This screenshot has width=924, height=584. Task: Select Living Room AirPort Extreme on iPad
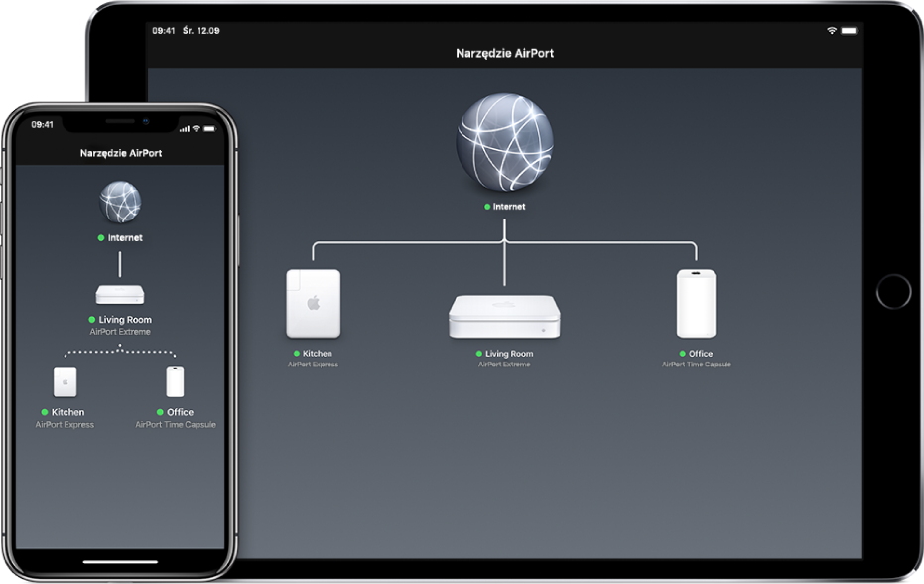tap(504, 317)
